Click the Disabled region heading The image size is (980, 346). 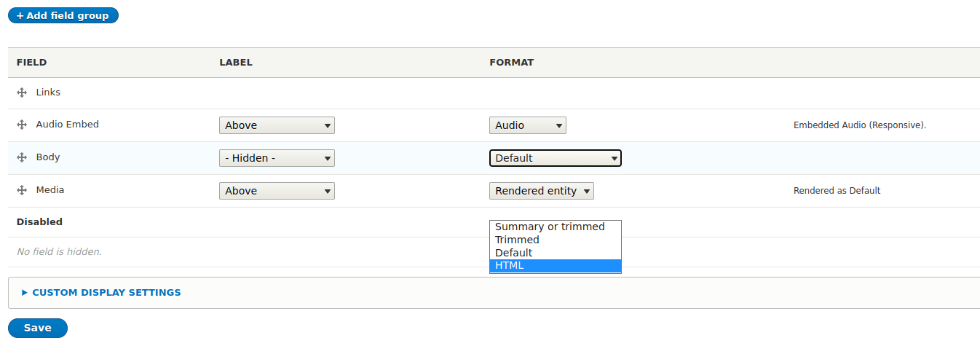pos(39,221)
